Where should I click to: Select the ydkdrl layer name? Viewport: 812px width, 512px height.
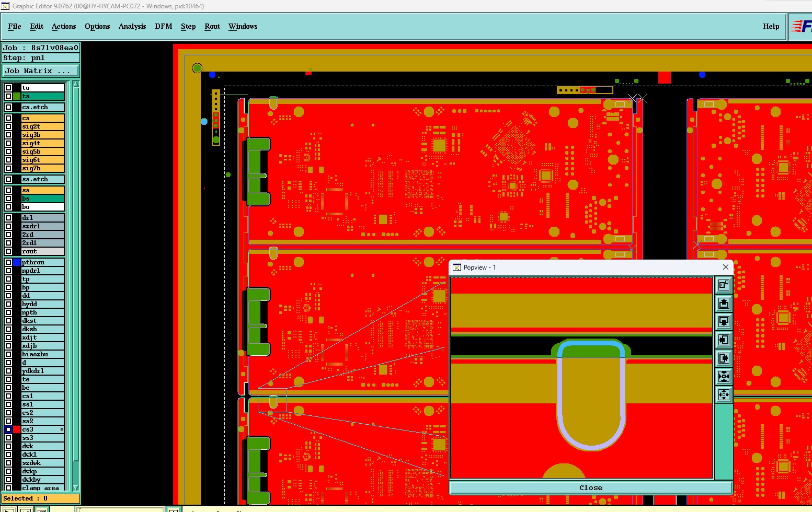pos(43,371)
